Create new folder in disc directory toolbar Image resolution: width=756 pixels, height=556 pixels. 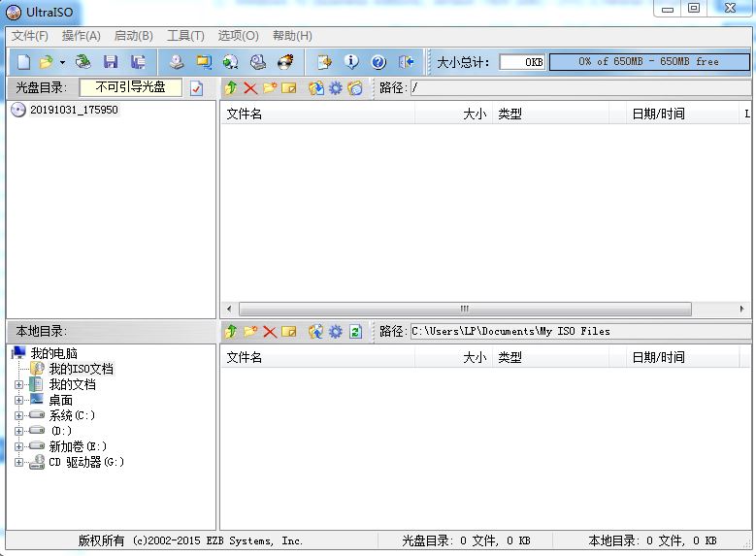pyautogui.click(x=270, y=87)
